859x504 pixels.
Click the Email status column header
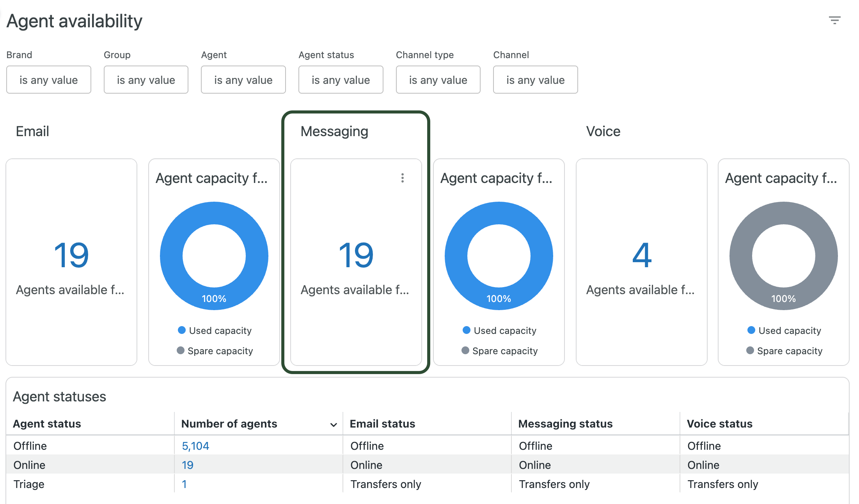tap(382, 424)
